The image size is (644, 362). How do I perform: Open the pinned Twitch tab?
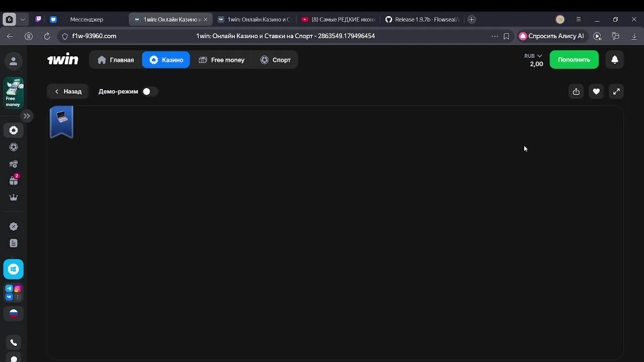point(38,20)
